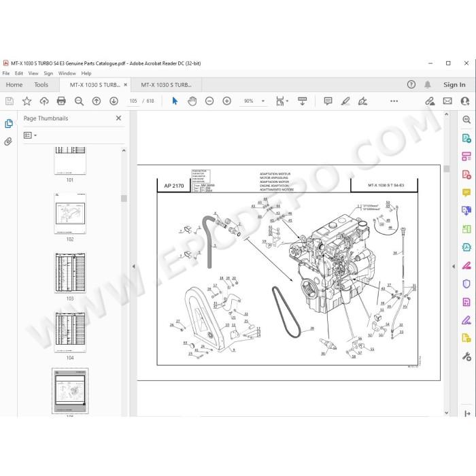The image size is (476, 476).
Task: Select page 101 thumbnail
Action: pos(70,160)
